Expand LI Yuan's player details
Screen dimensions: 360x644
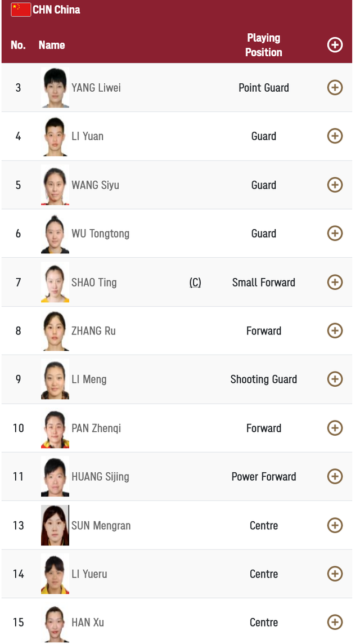click(335, 136)
